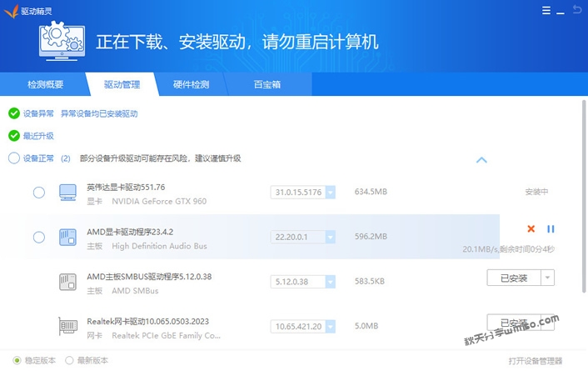The height and width of the screenshot is (371, 588).
Task: Switch to the 检测概要 tab
Action: pyautogui.click(x=45, y=84)
